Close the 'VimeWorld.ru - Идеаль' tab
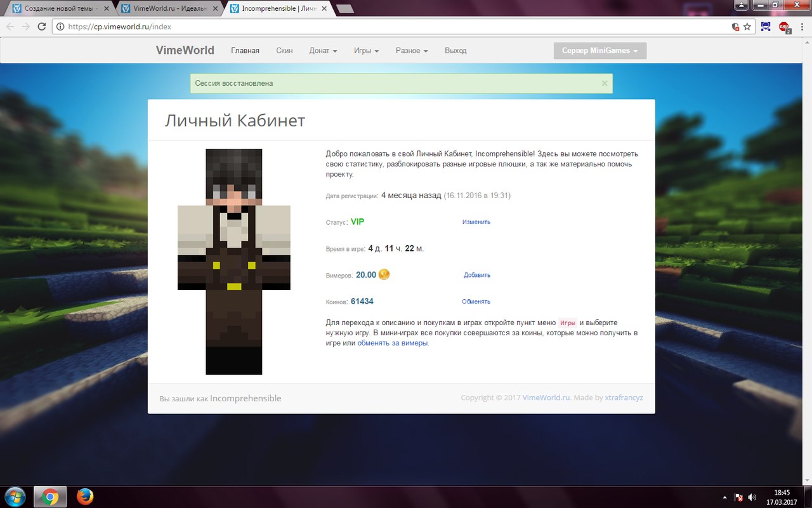Image resolution: width=812 pixels, height=508 pixels. coord(214,9)
